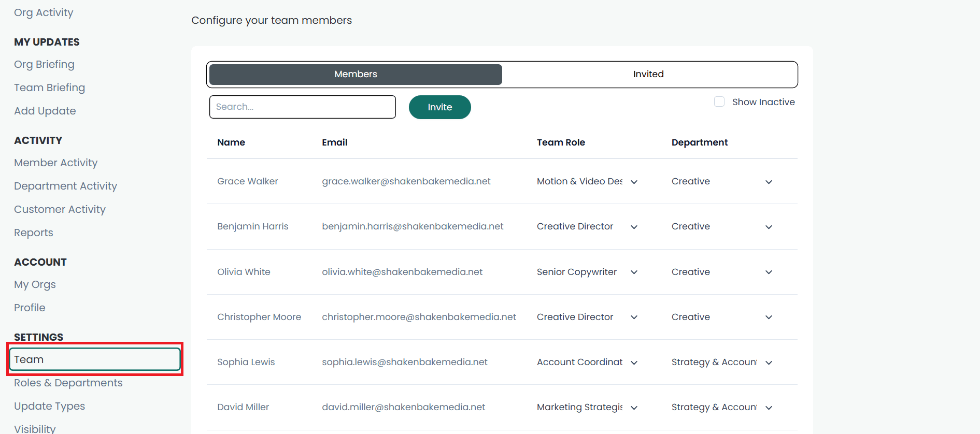Open Org Activity page
Screen dimensions: 980x434
pyautogui.click(x=44, y=12)
